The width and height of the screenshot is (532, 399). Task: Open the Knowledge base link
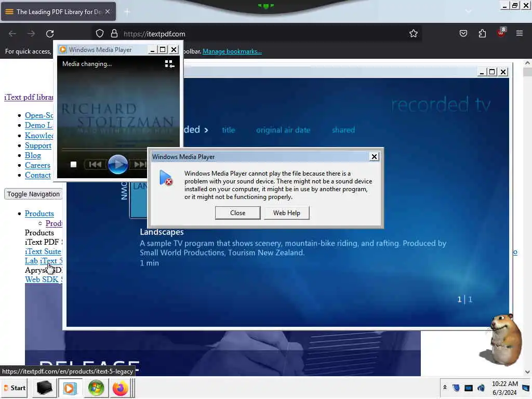[x=39, y=136]
